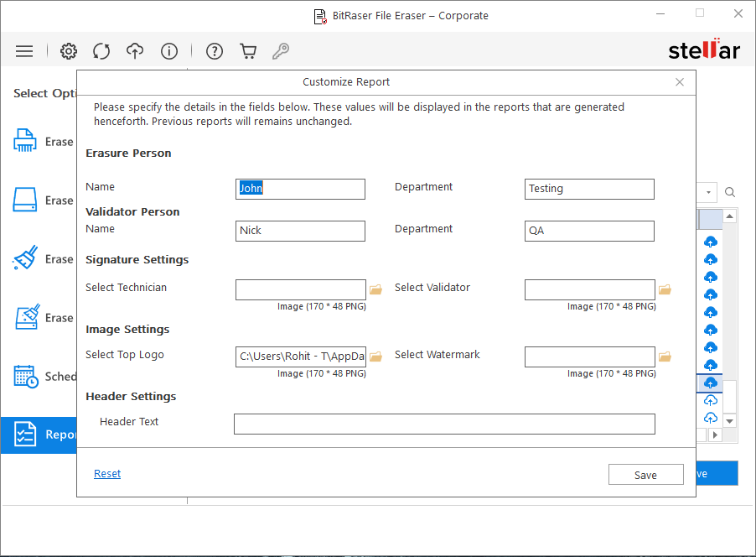The height and width of the screenshot is (557, 756).
Task: Click the "Select Top Logo" label
Action: (124, 355)
